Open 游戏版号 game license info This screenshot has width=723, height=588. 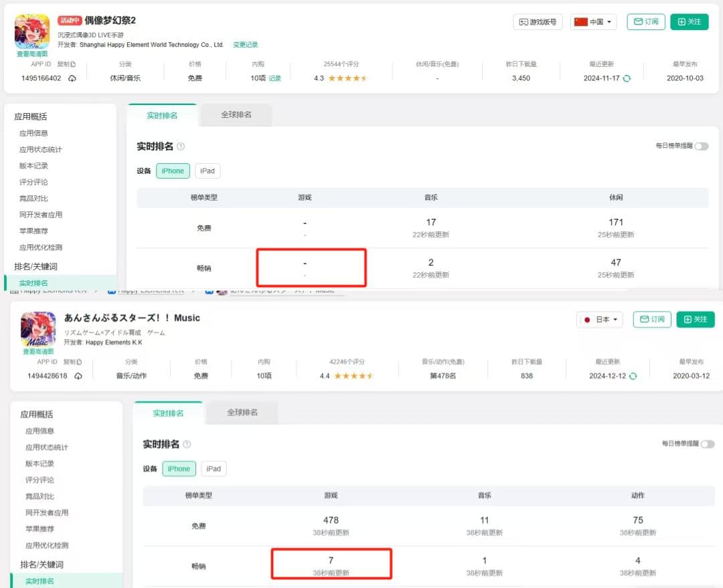point(538,21)
